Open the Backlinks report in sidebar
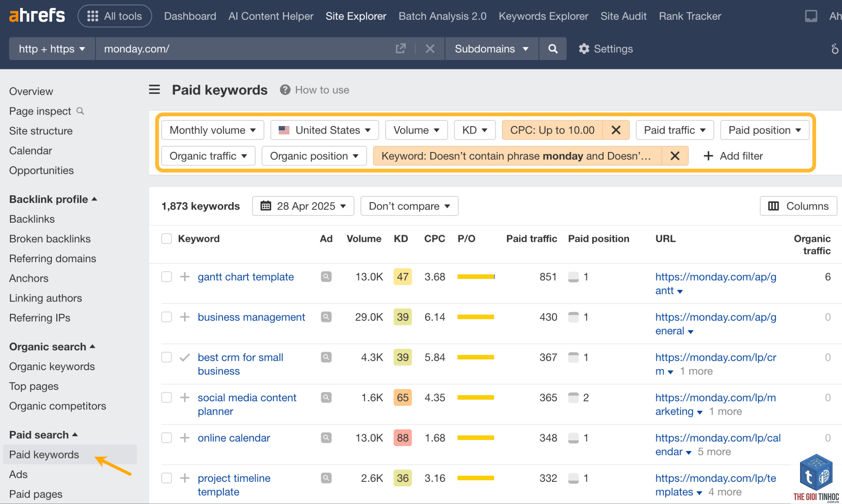Image resolution: width=842 pixels, height=504 pixels. (x=32, y=219)
